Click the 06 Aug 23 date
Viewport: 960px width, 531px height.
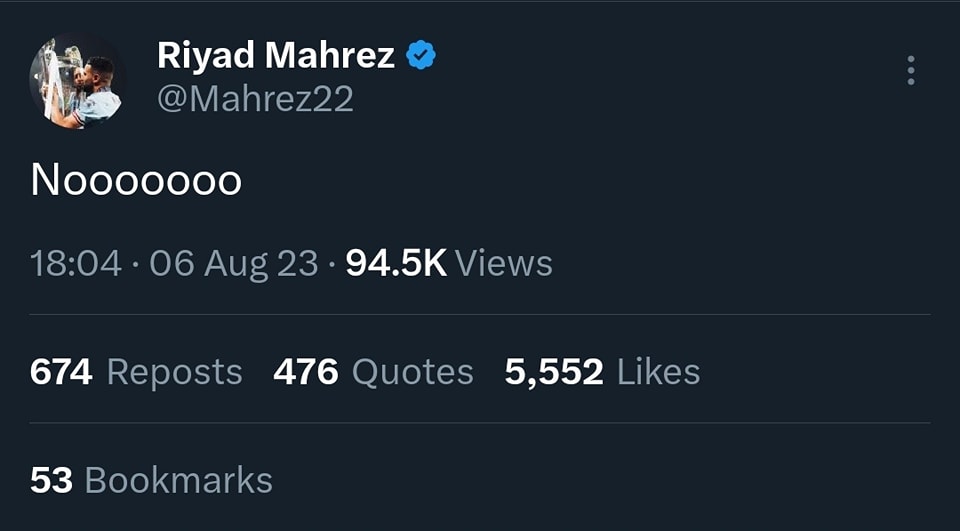pos(234,264)
